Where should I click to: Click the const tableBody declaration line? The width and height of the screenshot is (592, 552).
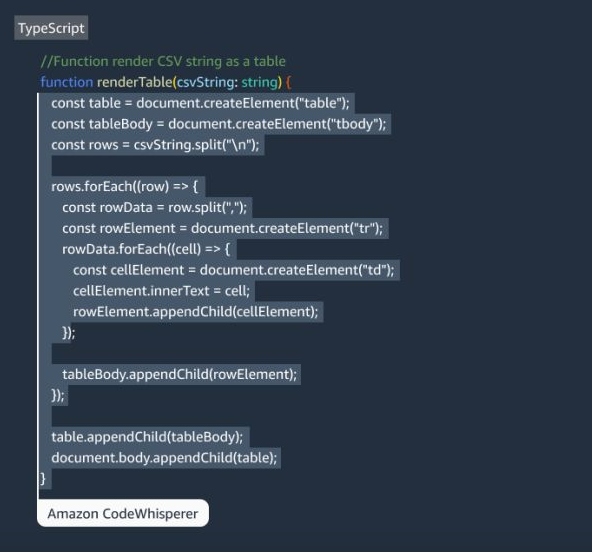tap(219, 124)
